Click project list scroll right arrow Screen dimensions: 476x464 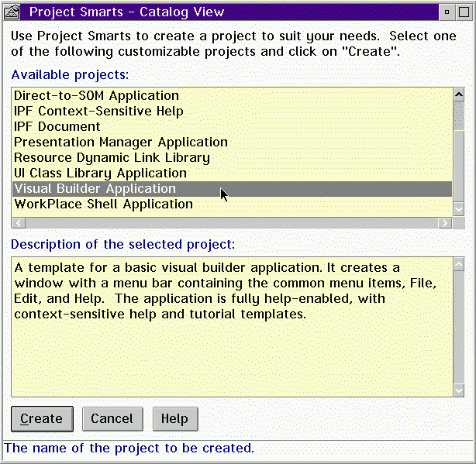pos(445,223)
